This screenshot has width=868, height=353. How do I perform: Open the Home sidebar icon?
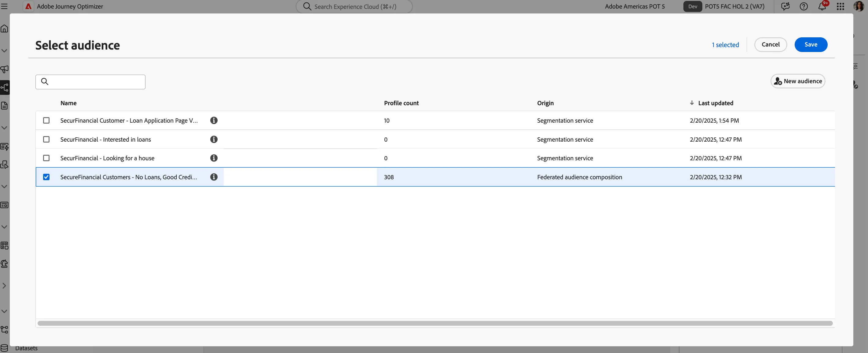coord(4,29)
